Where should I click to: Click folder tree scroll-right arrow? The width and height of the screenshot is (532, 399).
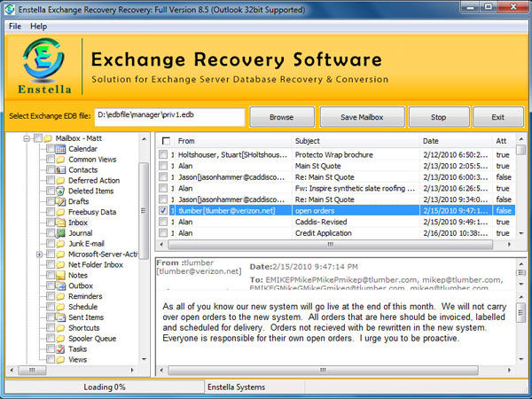(x=132, y=370)
